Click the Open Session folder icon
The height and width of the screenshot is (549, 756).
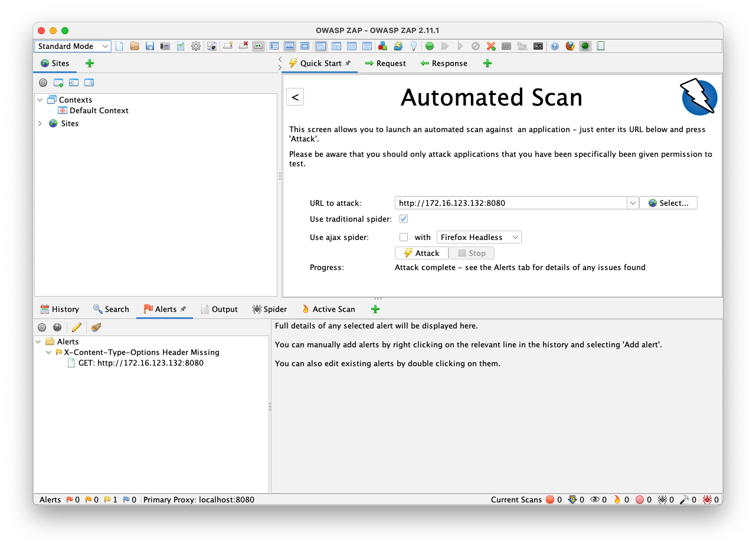(x=135, y=46)
